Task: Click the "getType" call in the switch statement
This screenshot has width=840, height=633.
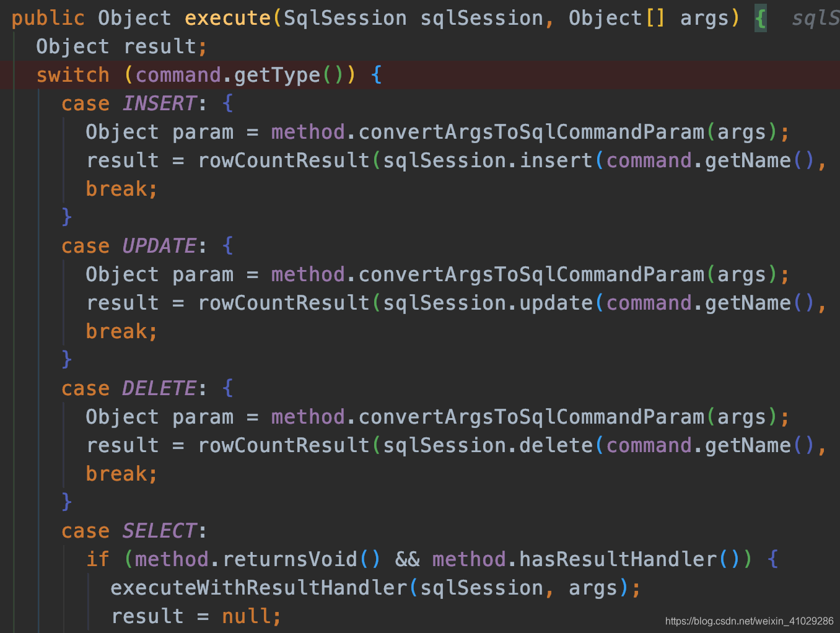Action: (278, 76)
